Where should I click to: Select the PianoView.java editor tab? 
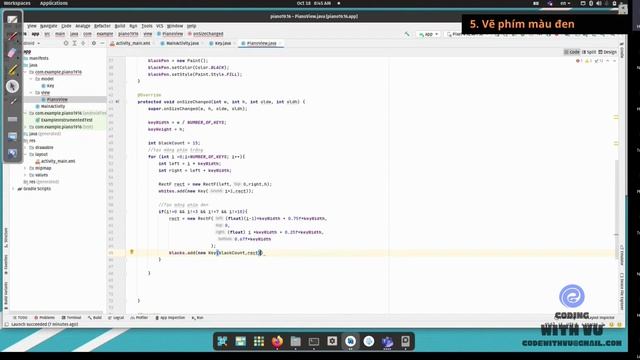260,43
